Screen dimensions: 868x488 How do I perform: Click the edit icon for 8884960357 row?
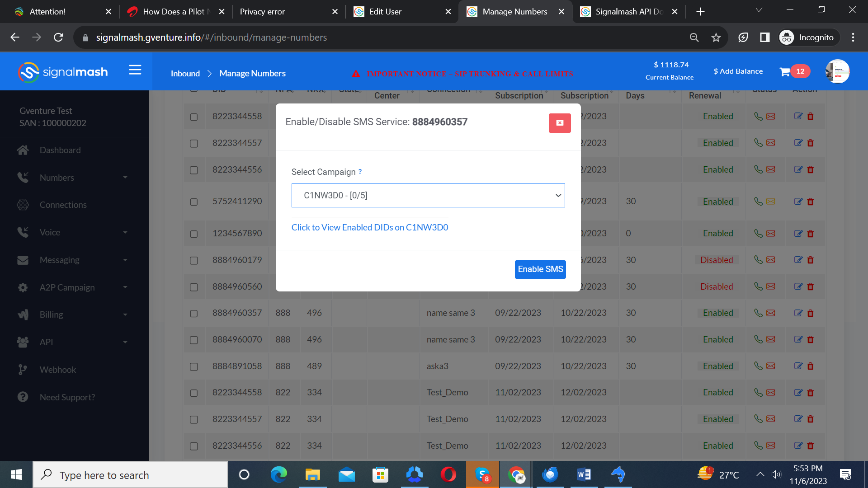click(x=798, y=313)
